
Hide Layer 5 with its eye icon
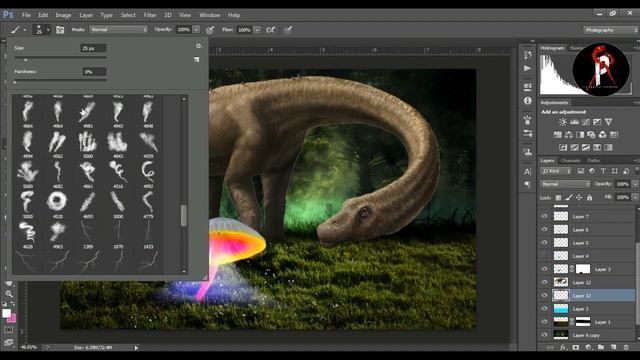544,242
